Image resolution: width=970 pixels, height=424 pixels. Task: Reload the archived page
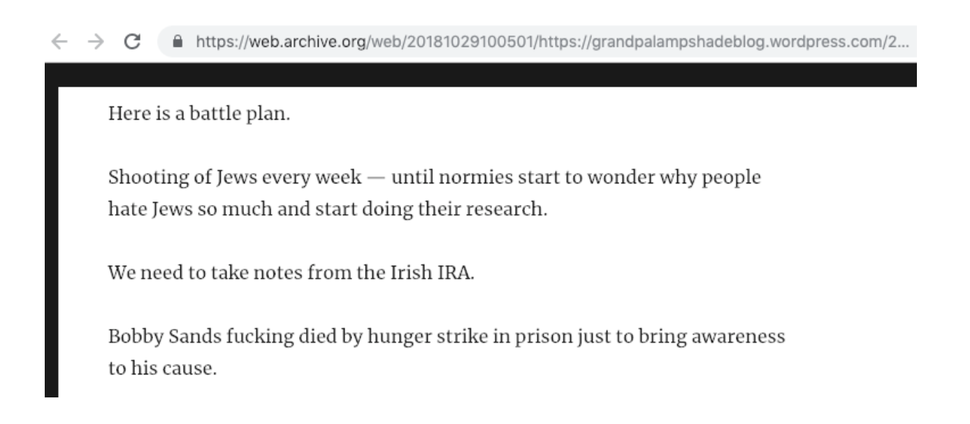tap(132, 41)
